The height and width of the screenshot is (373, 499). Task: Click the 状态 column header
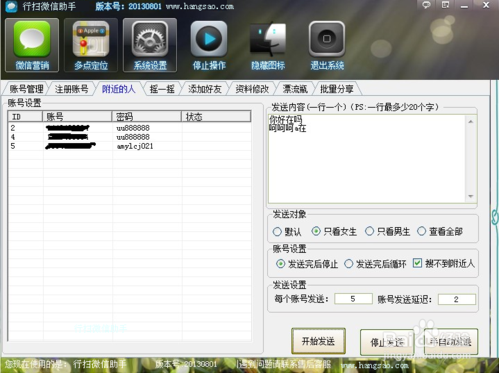coord(216,116)
